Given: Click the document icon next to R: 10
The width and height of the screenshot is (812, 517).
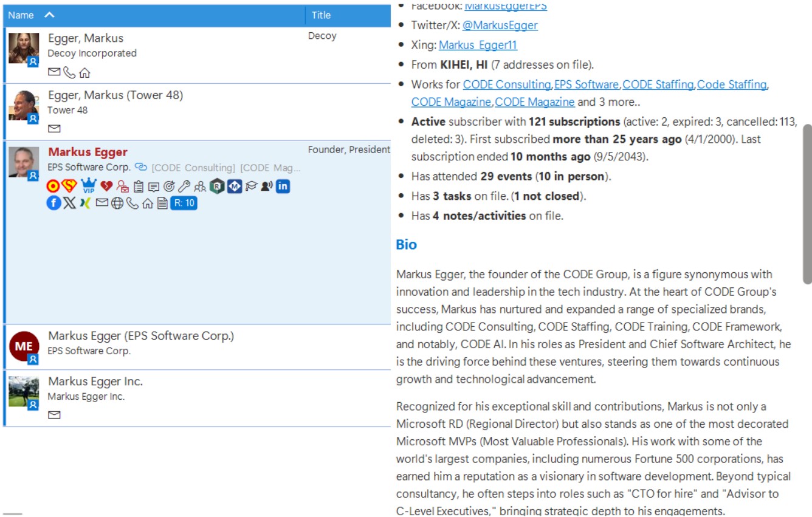Looking at the screenshot, I should [162, 203].
